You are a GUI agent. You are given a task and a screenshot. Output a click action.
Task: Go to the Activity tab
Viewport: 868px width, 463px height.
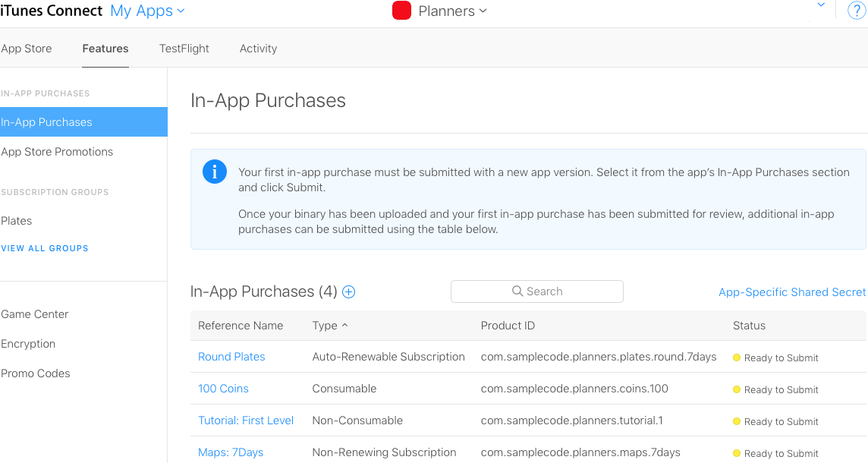[258, 48]
